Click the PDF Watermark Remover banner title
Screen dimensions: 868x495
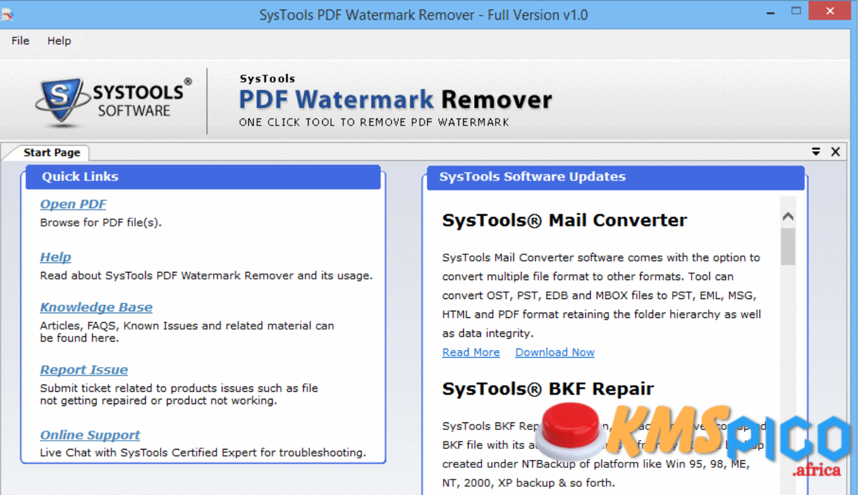395,100
